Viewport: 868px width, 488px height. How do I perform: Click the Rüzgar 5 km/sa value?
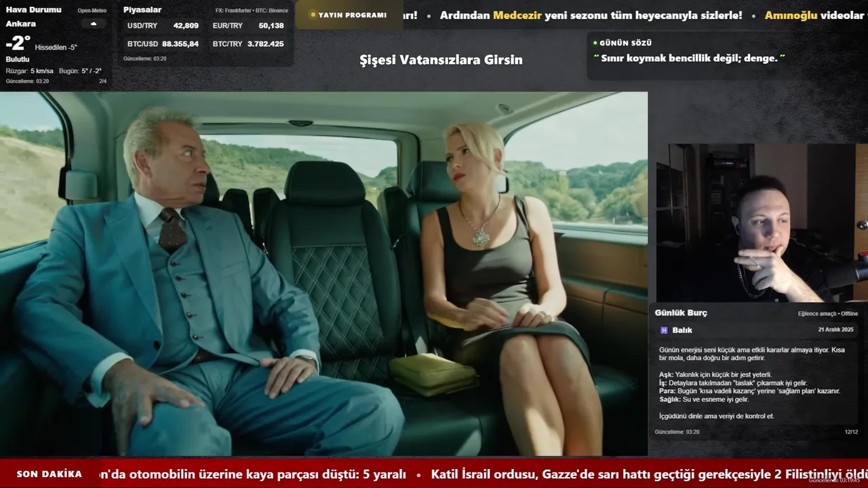click(30, 71)
